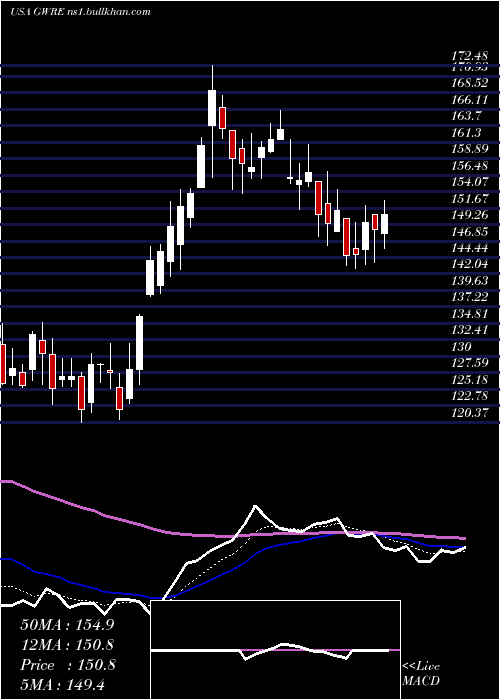Click inside the MACD inset chart box
The image size is (500, 700).
click(x=275, y=650)
